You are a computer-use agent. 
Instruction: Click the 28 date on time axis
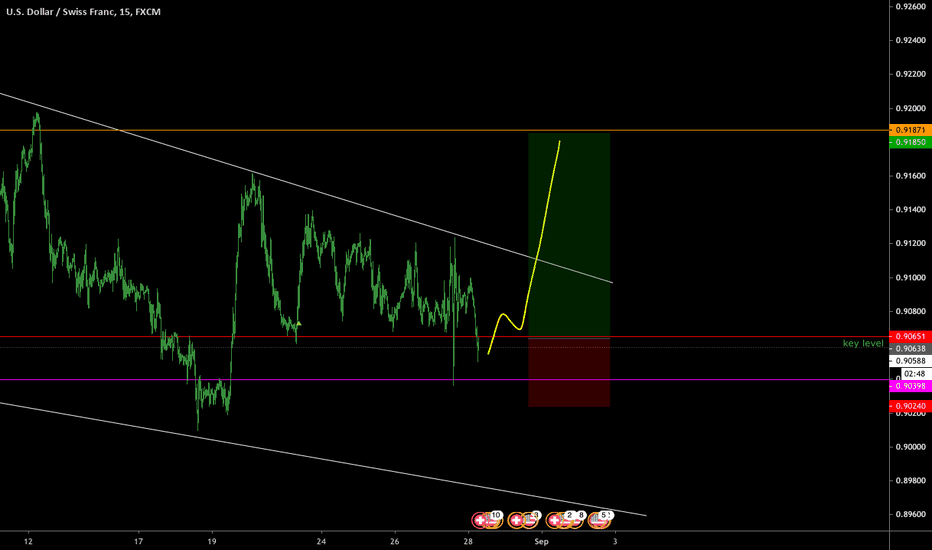468,541
